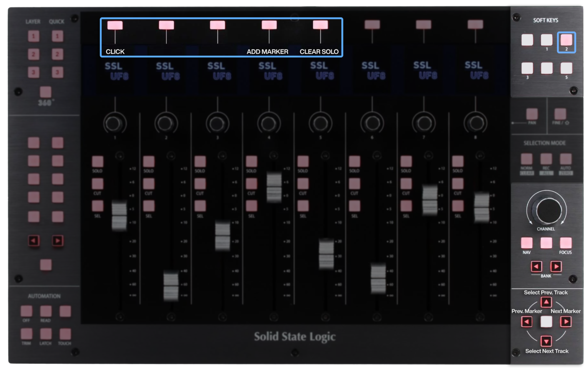This screenshot has height=368, width=588.
Task: Select channel 6 with SEL
Action: pos(354,206)
